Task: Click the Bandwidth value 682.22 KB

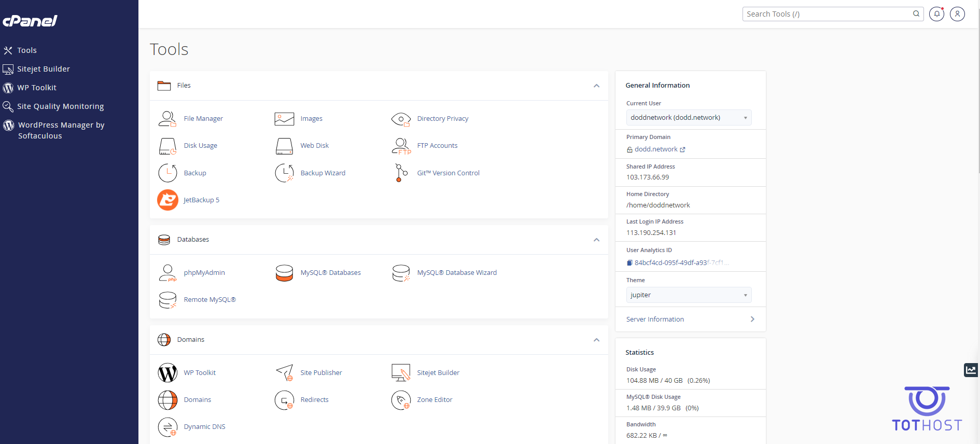Action: (x=641, y=436)
